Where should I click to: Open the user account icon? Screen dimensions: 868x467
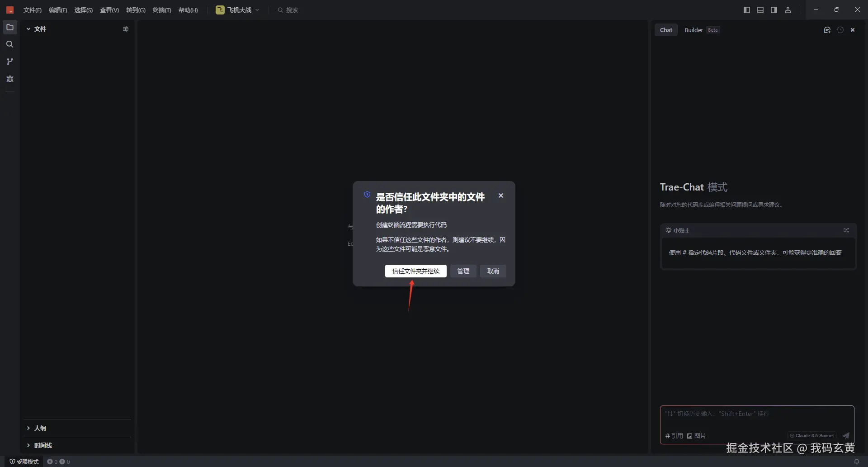pyautogui.click(x=788, y=10)
